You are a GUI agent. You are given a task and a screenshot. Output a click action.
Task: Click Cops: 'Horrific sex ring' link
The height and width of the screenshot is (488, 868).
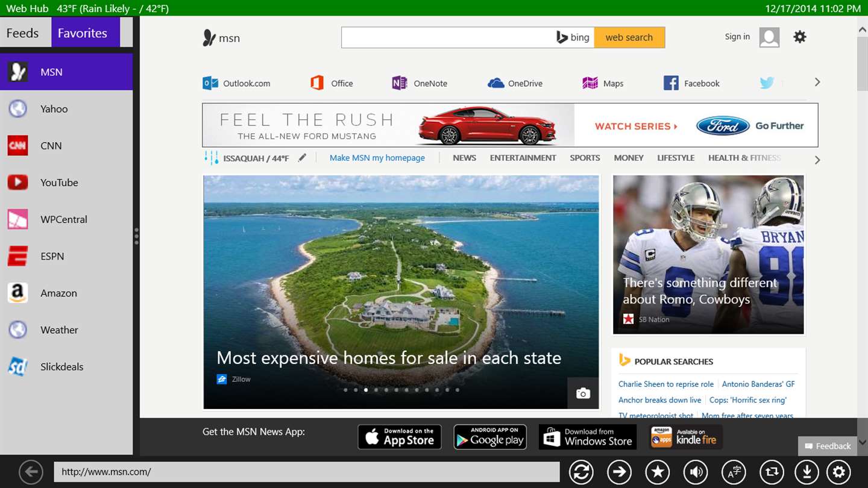(748, 400)
